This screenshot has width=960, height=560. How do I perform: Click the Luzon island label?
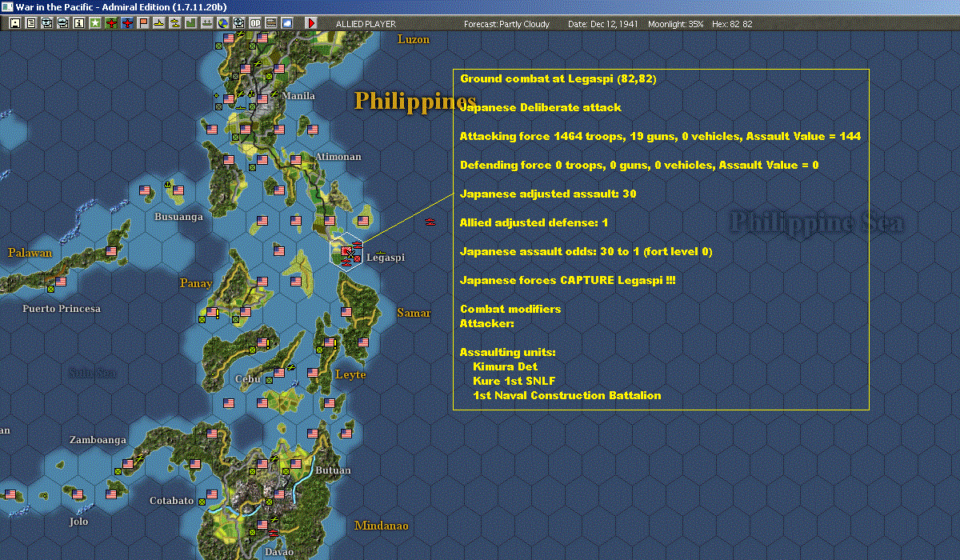pyautogui.click(x=414, y=39)
